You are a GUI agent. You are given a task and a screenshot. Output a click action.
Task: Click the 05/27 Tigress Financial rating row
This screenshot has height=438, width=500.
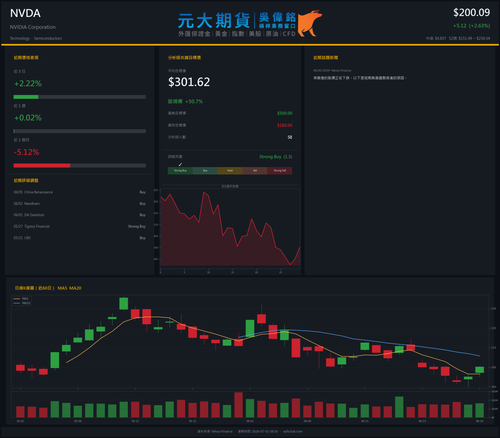point(79,226)
